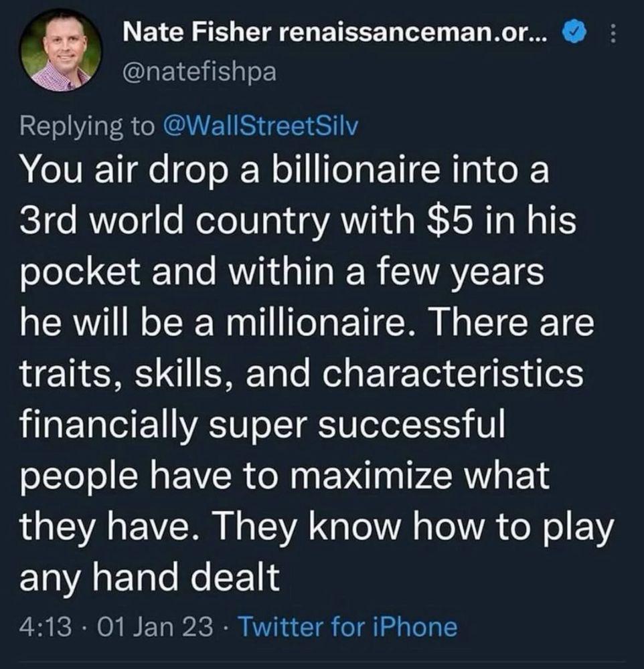Screen dimensions: 644x669
Task: Click the "financially super successful" line
Action: (261, 424)
